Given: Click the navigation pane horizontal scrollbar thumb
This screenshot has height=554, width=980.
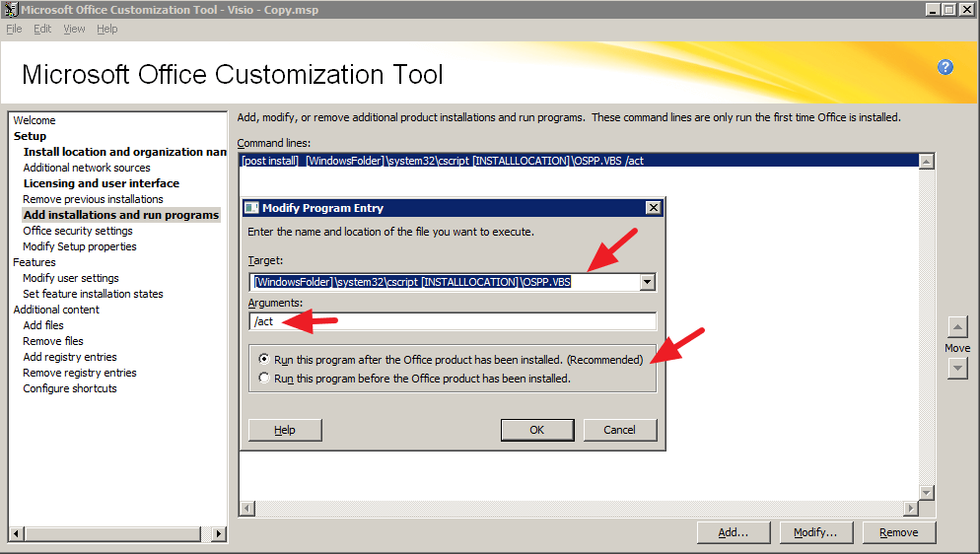Looking at the screenshot, I should (x=113, y=534).
